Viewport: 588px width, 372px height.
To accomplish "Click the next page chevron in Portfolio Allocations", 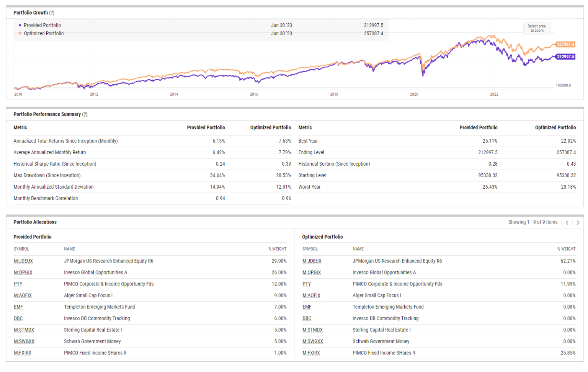I will [x=578, y=222].
